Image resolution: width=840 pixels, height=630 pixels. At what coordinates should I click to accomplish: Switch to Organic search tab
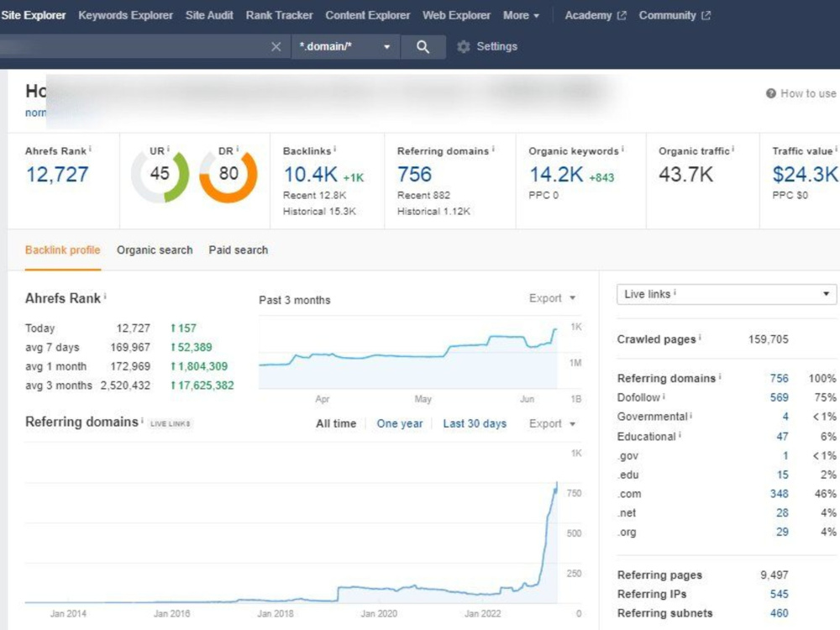(x=155, y=250)
